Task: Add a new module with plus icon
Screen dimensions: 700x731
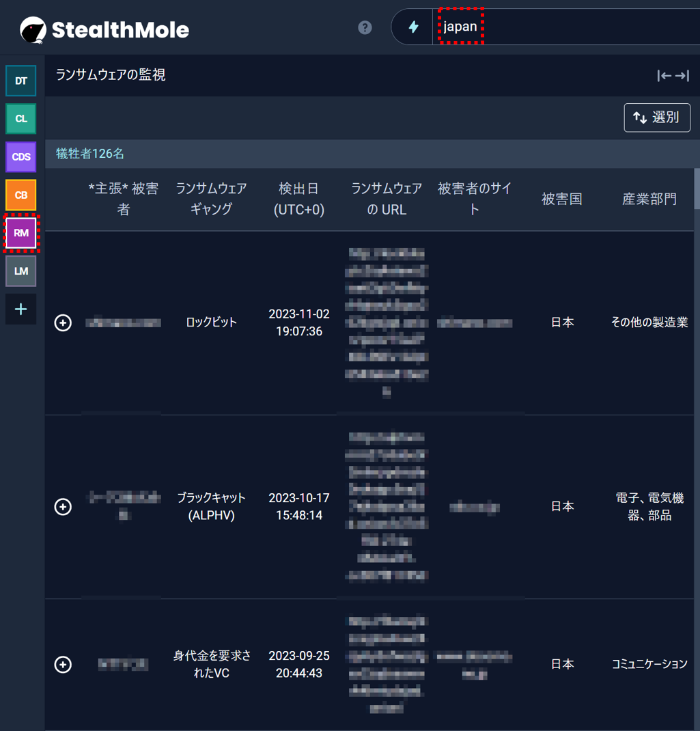Action: point(21,309)
